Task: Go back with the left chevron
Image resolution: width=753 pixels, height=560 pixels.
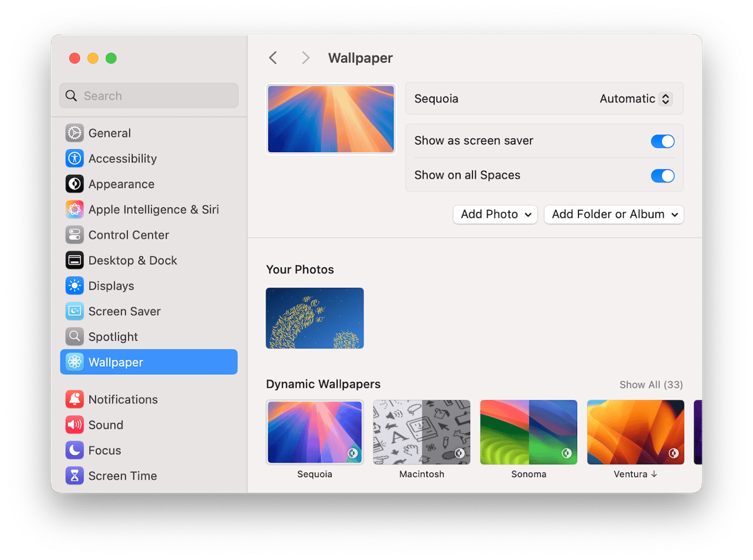Action: 273,58
